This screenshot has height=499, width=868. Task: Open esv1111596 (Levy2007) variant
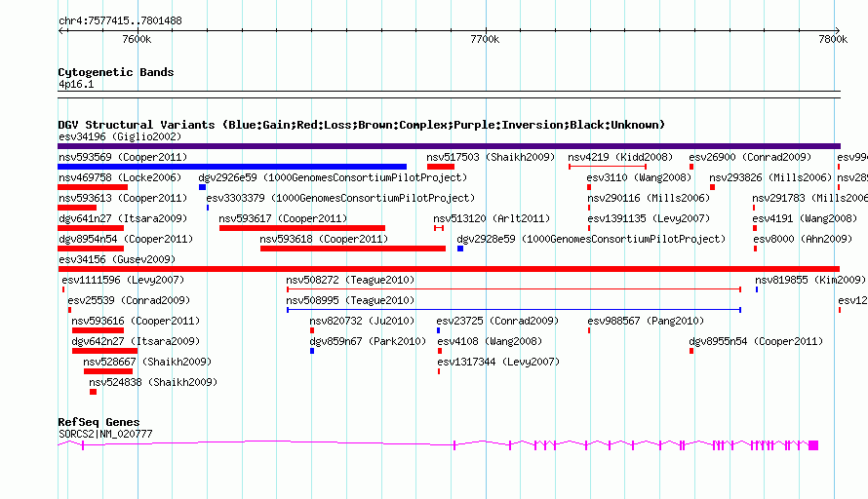[x=63, y=289]
